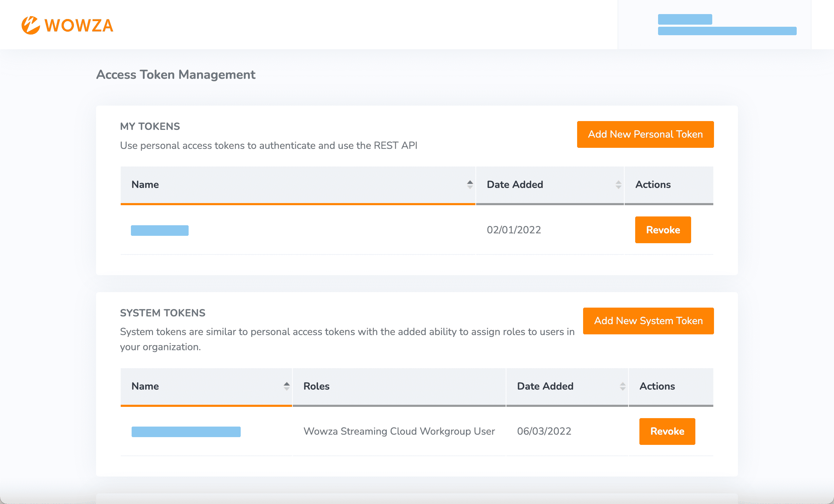Click the Roles column header
The width and height of the screenshot is (834, 504).
pos(316,386)
